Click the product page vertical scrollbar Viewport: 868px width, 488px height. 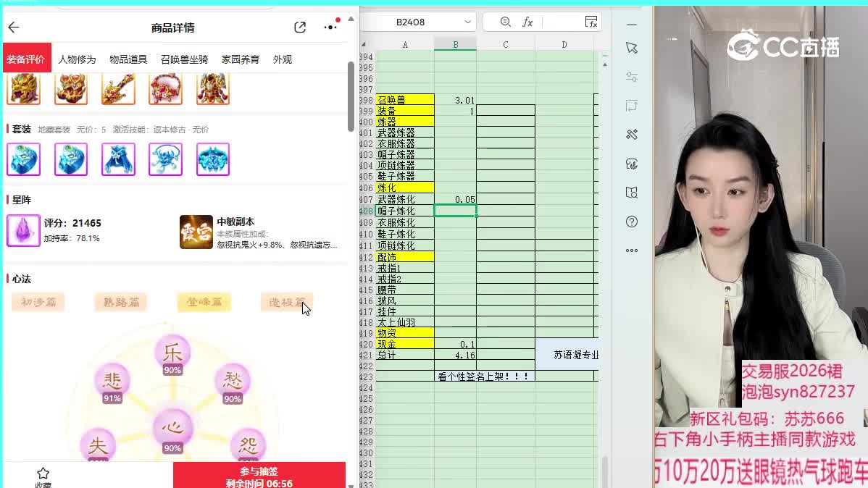tap(351, 97)
